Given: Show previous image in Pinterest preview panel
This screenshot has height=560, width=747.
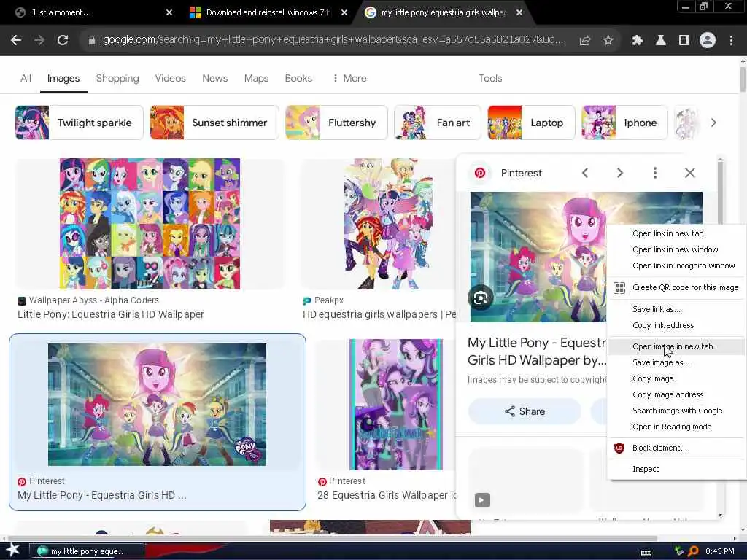Looking at the screenshot, I should (585, 173).
